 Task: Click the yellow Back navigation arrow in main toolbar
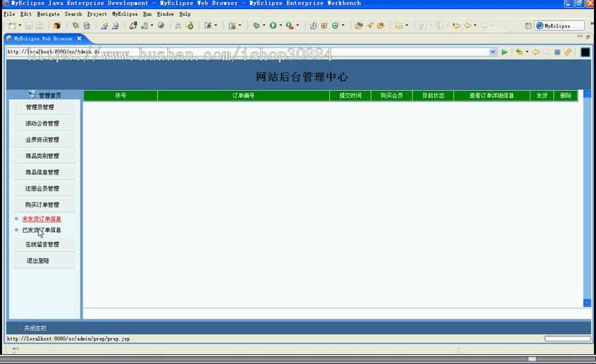(x=468, y=25)
